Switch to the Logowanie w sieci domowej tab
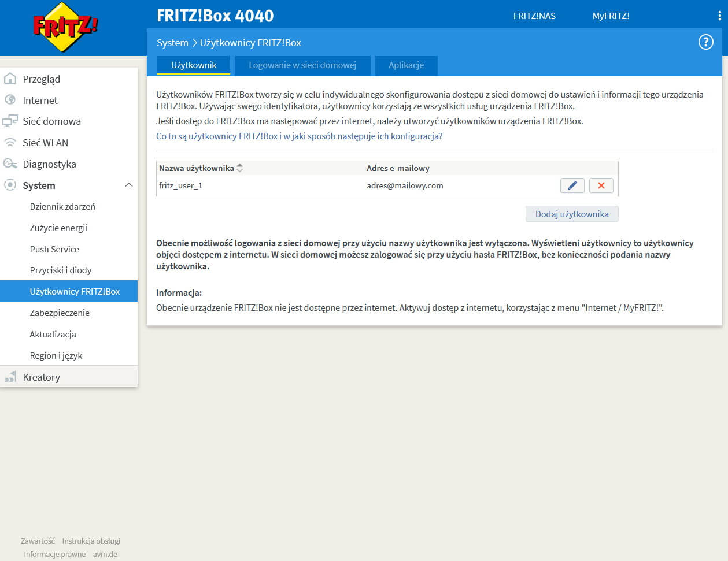Screen dimensions: 728x561 pos(302,65)
